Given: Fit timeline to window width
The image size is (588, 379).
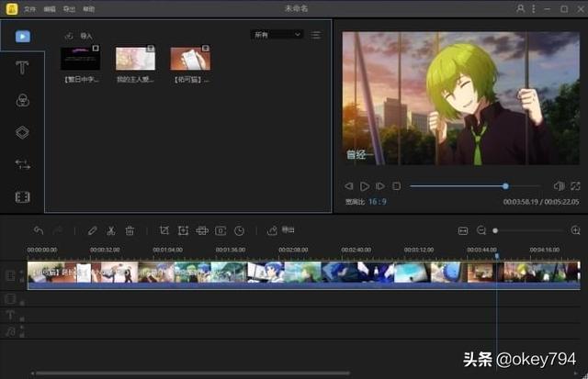Looking at the screenshot, I should 463,230.
